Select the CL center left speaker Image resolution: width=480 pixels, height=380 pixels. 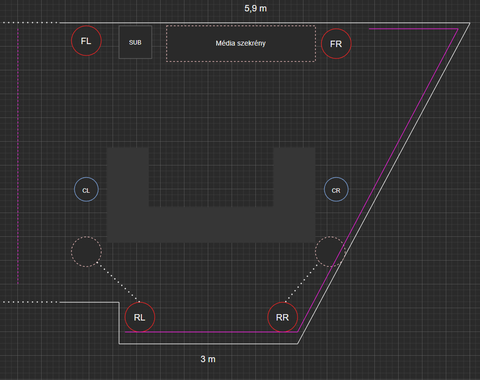click(x=86, y=190)
